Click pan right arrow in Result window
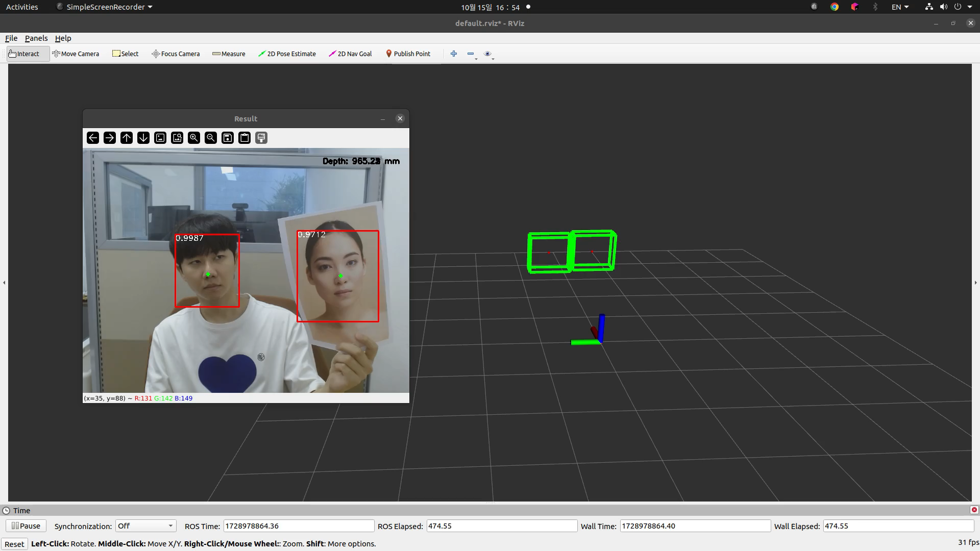This screenshot has width=980, height=551. coord(109,138)
